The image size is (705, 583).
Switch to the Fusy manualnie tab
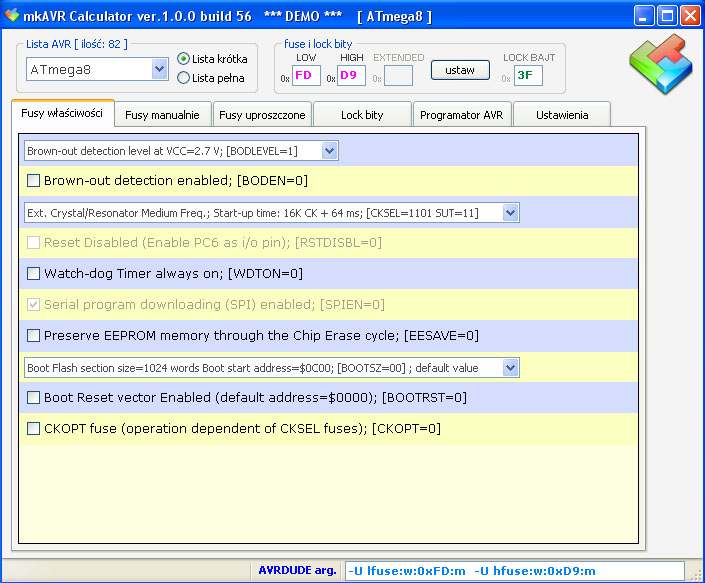(162, 115)
